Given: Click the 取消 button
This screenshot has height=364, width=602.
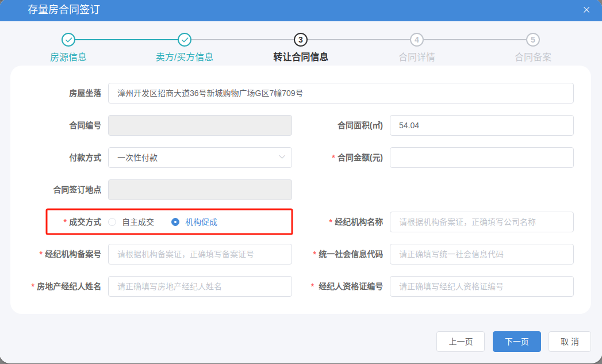Looking at the screenshot, I should tap(570, 342).
